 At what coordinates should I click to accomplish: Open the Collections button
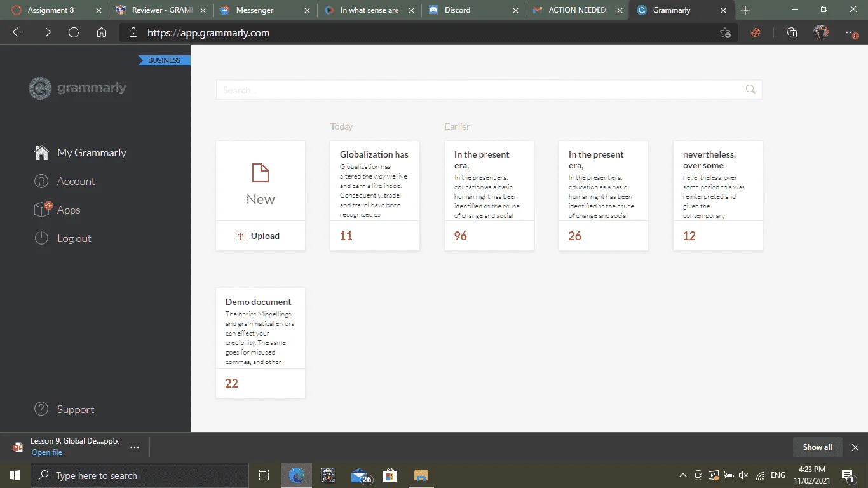[792, 32]
